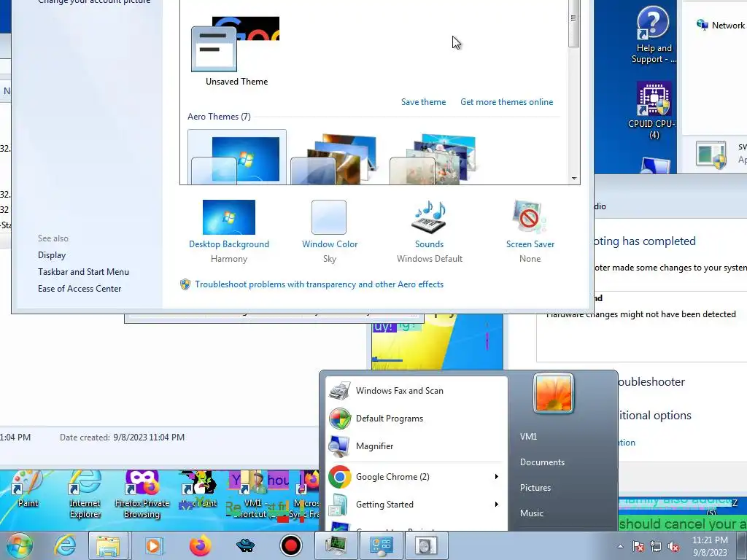The image size is (747, 560).
Task: Click the hat-and-glasses taskbar icon
Action: pyautogui.click(x=245, y=545)
